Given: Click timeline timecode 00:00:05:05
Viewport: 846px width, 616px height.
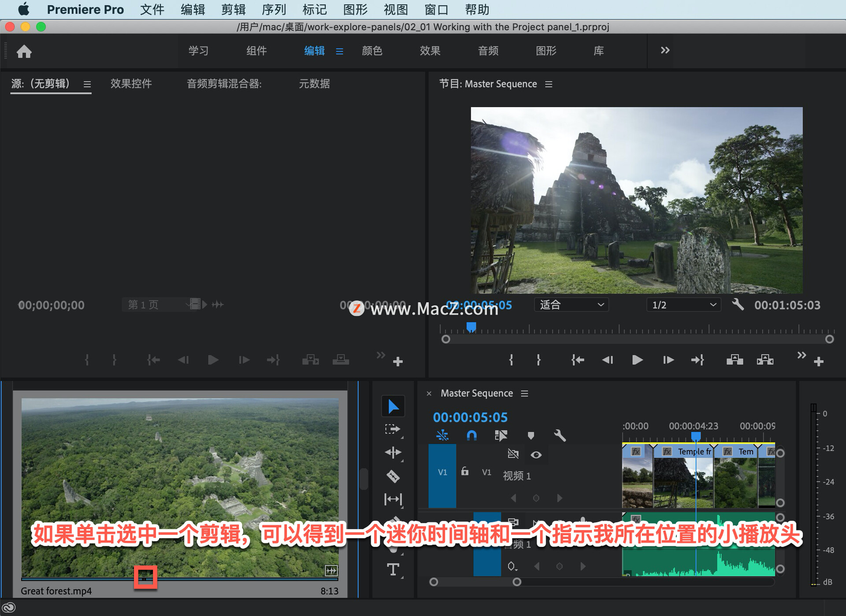Looking at the screenshot, I should pyautogui.click(x=470, y=417).
